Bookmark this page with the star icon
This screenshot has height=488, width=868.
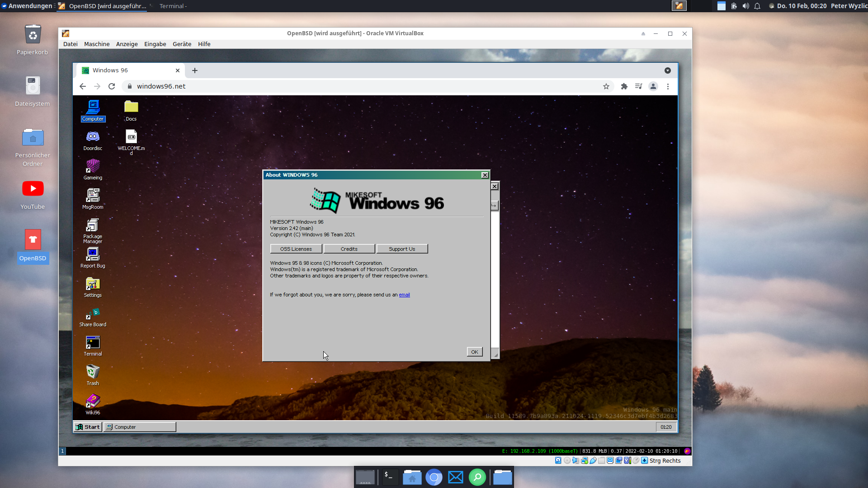(606, 86)
